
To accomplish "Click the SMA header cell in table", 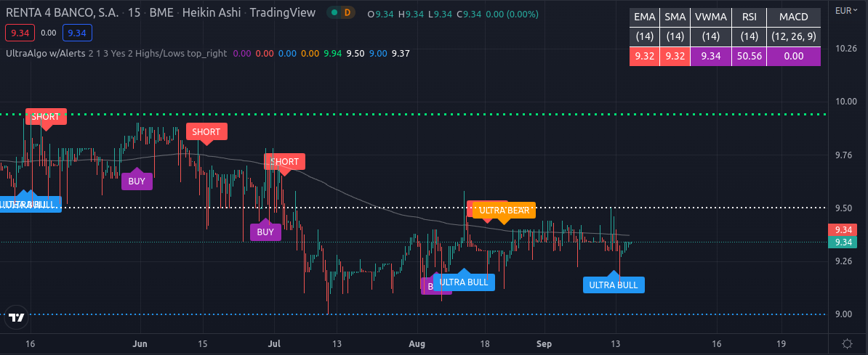I will 675,17.
